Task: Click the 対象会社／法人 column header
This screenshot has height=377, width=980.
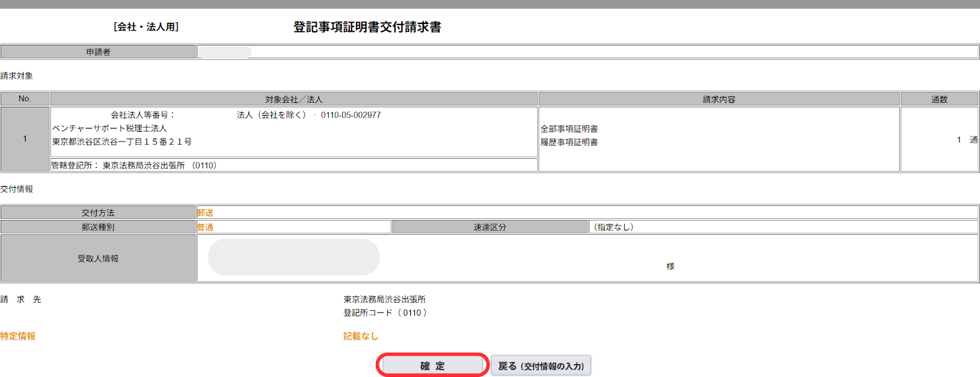Action: (x=293, y=99)
